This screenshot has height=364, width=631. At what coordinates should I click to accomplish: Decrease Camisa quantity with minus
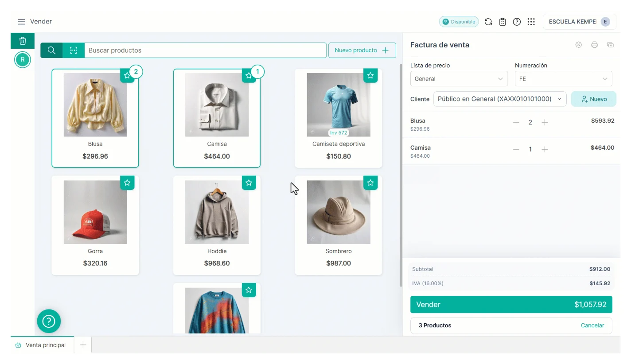[x=516, y=149]
